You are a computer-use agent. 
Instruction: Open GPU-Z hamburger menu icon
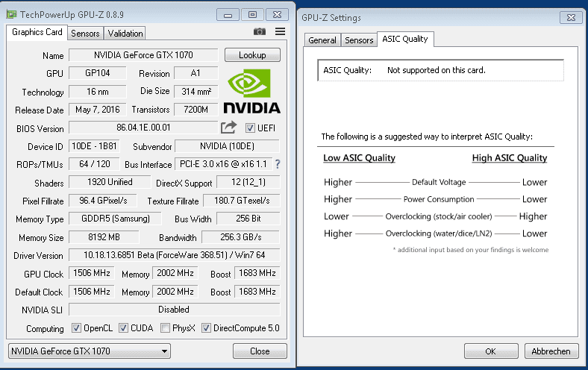tap(280, 31)
